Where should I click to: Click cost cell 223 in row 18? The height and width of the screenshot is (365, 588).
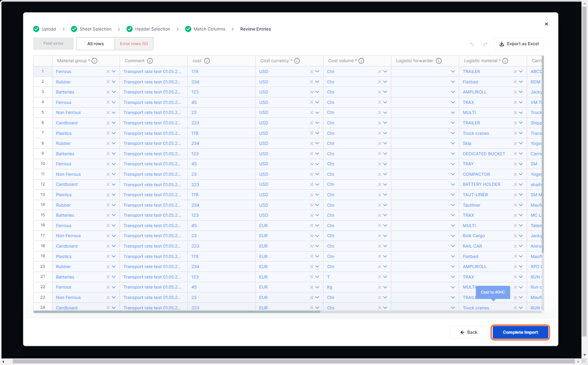coord(221,246)
